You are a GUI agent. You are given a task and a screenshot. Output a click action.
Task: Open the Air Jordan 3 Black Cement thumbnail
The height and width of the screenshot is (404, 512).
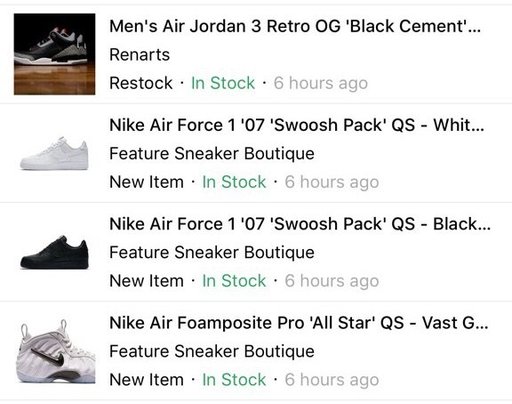54,54
